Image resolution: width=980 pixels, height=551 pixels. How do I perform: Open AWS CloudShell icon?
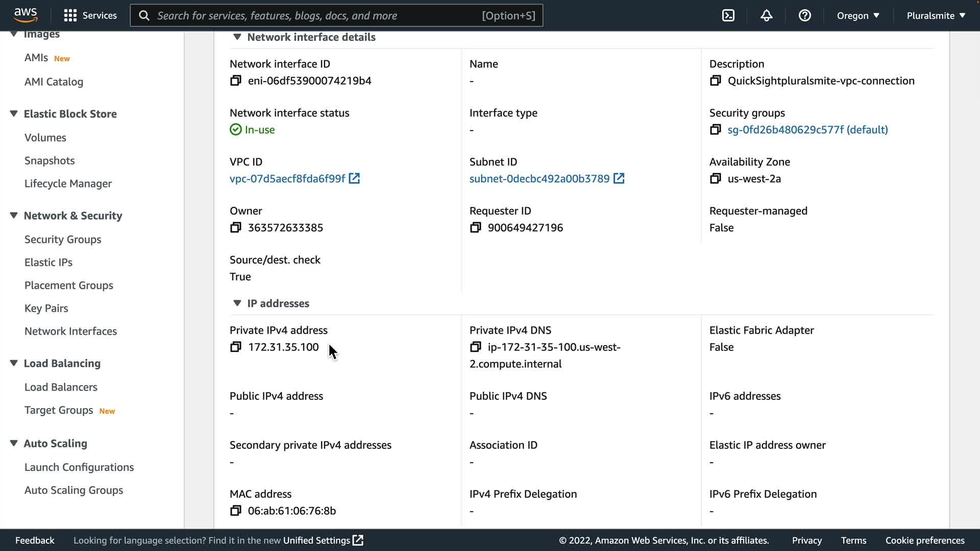(728, 15)
